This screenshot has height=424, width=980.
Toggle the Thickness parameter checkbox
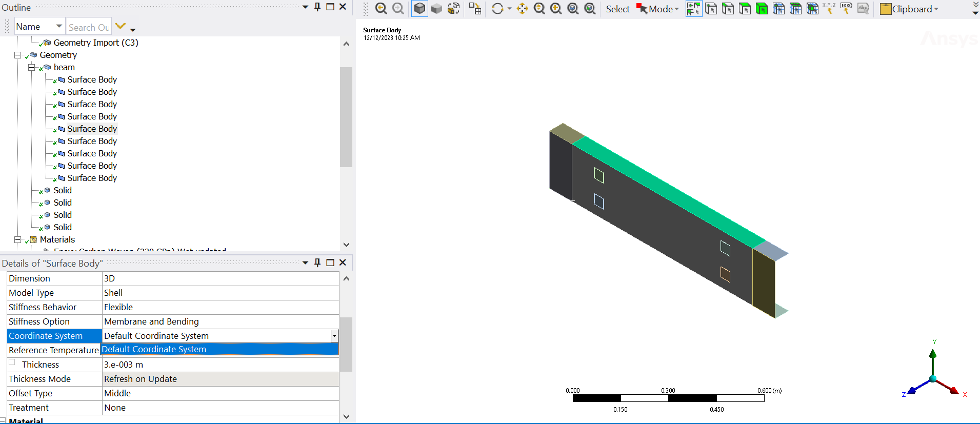[x=12, y=362]
